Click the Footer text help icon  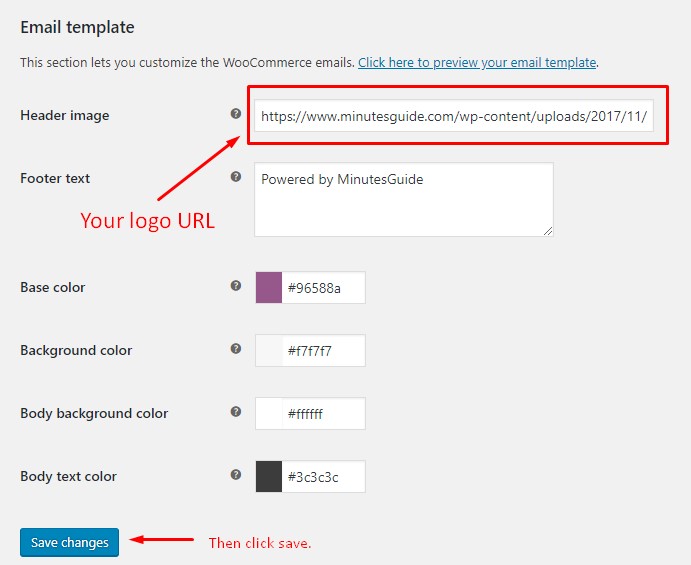click(x=236, y=177)
